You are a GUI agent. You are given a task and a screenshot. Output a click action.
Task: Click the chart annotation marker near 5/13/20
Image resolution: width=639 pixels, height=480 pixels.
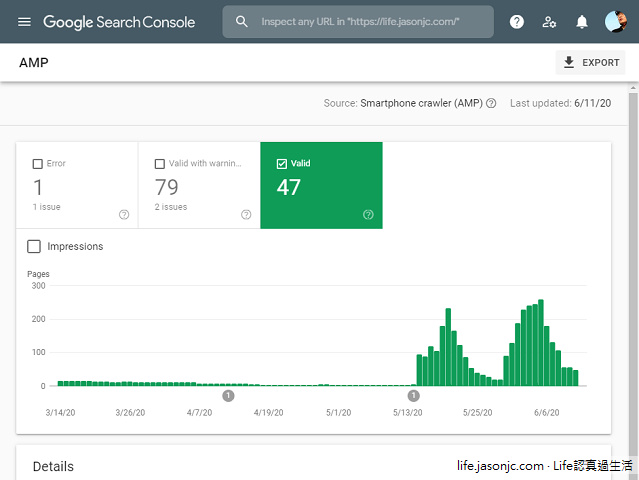click(x=414, y=396)
